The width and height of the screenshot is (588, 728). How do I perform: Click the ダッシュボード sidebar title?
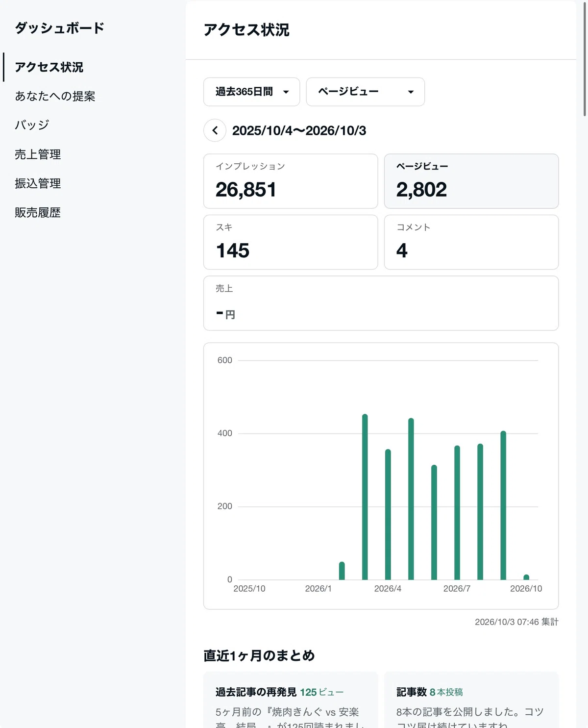(60, 28)
